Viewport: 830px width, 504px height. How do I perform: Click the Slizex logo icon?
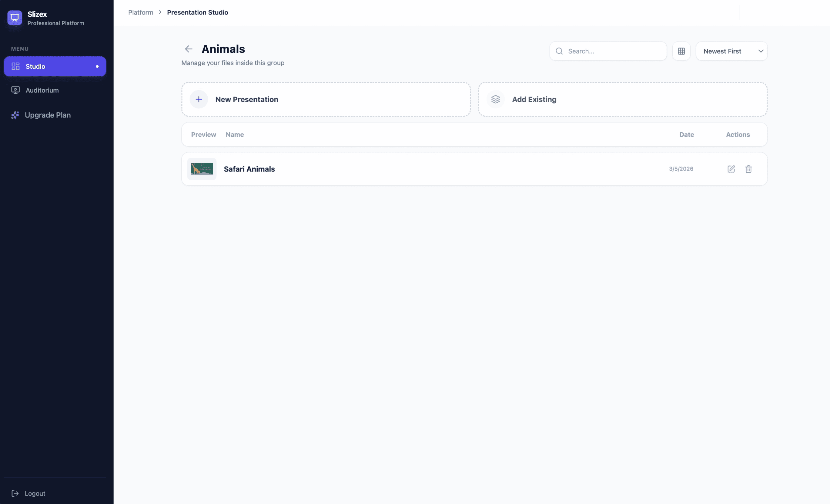coord(15,18)
